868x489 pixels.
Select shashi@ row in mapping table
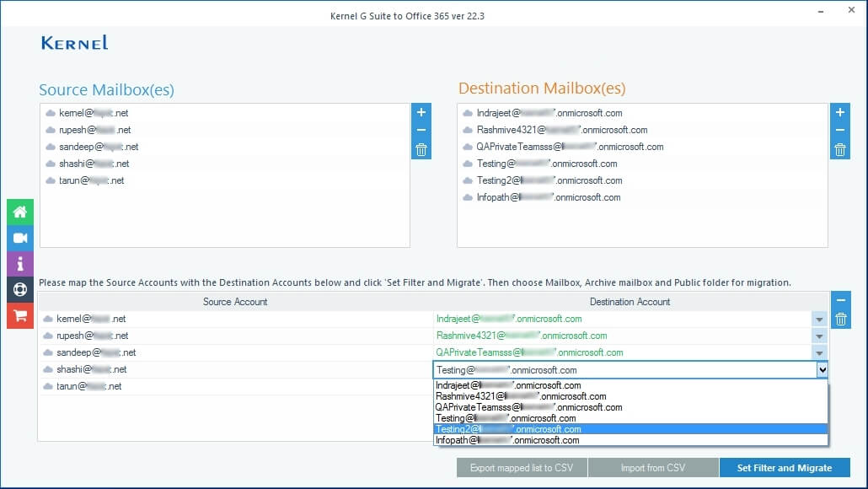click(235, 369)
